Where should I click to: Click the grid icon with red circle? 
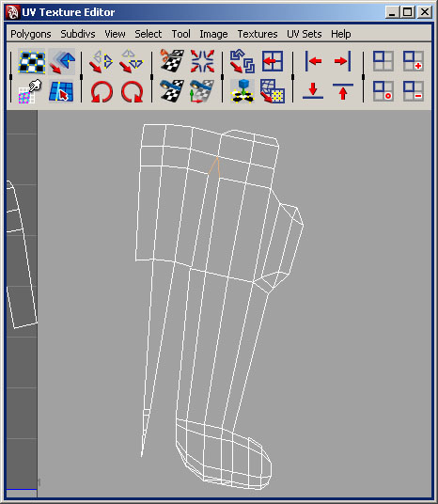pyautogui.click(x=383, y=91)
